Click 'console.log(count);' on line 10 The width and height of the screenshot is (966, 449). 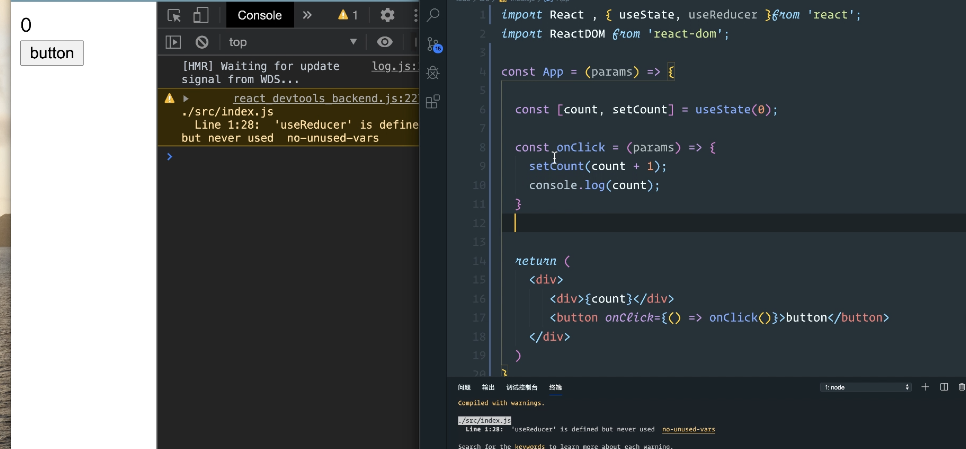click(x=595, y=185)
